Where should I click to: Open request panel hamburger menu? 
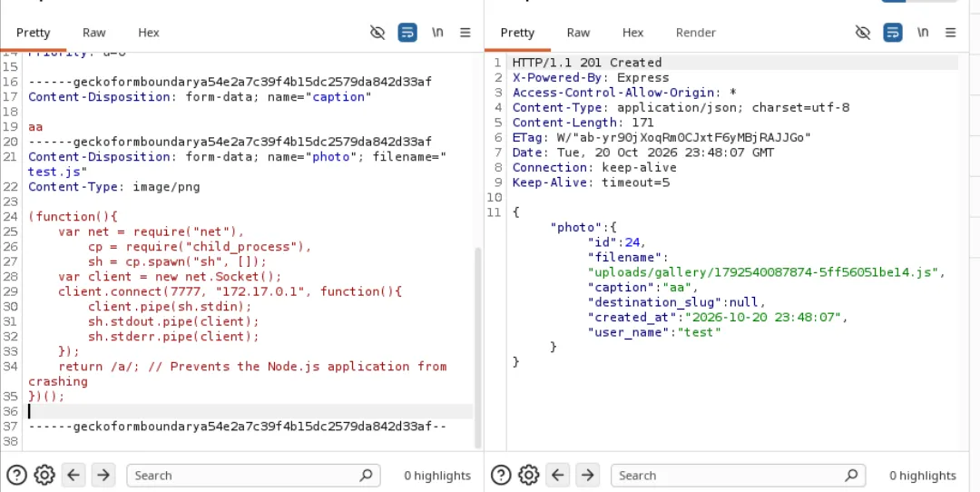coord(465,33)
